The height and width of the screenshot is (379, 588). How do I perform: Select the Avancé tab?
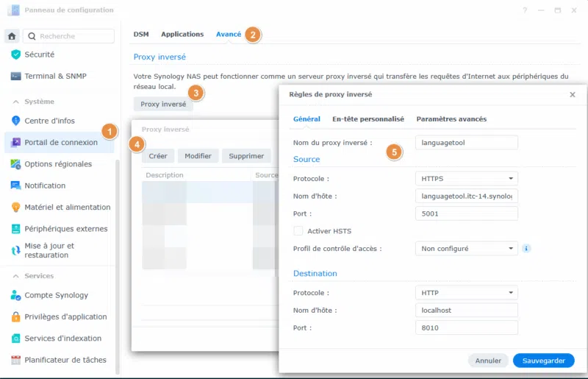tap(229, 34)
